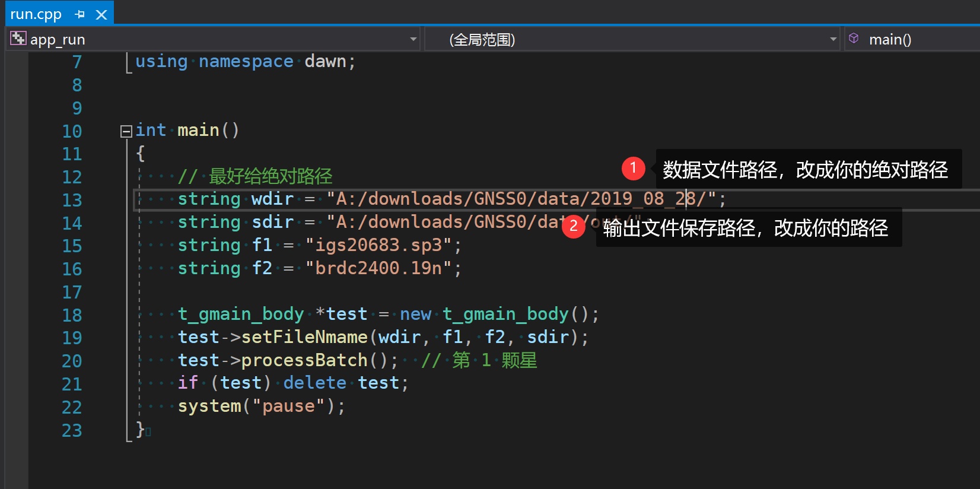Toggle the pin on the run.cpp tab
Viewport: 980px width, 489px height.
coord(80,14)
